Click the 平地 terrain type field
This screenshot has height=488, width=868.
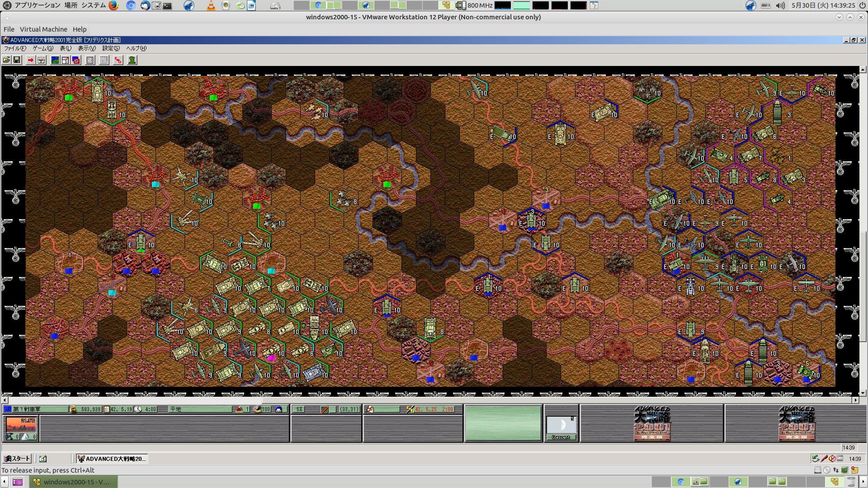[x=200, y=409]
